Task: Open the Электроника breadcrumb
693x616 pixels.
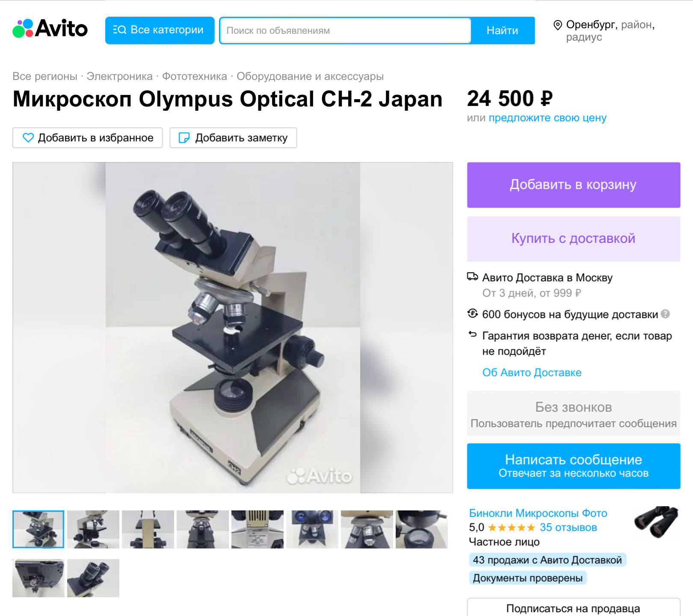Action: (x=119, y=76)
